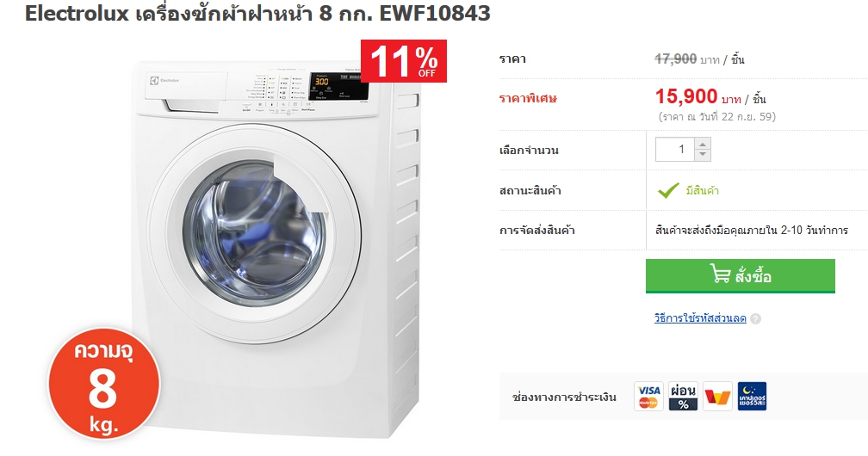Click the Visa/MasterCard payment icon
868x456 pixels.
tap(648, 397)
